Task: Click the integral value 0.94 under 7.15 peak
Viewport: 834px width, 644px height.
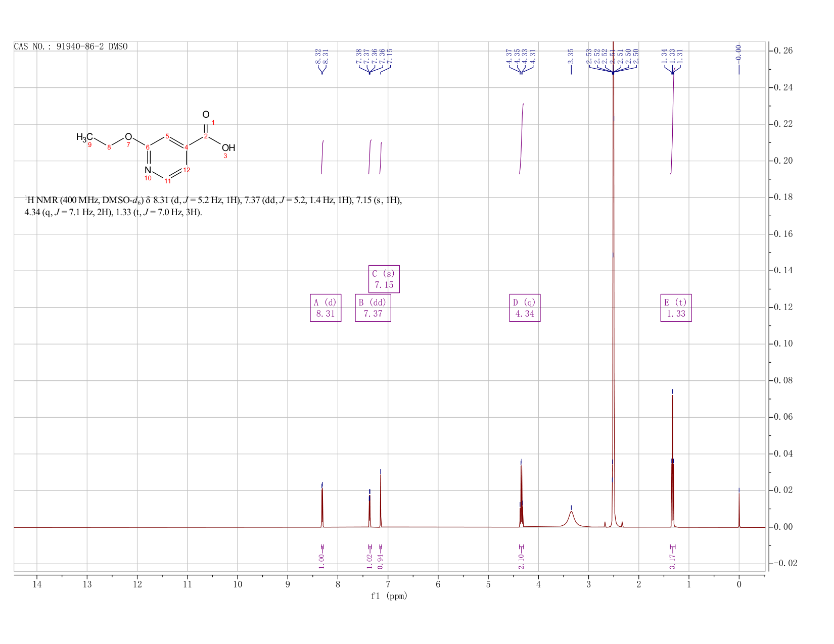Action: click(381, 561)
